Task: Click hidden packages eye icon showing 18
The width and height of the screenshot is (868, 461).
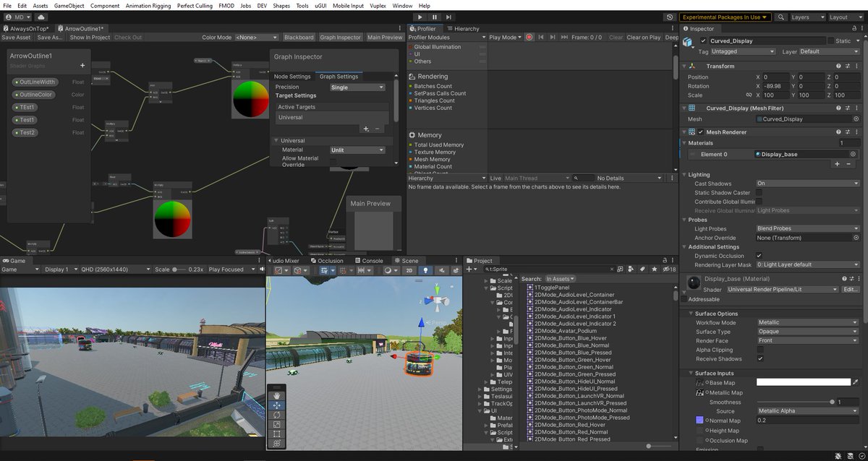Action: (669, 270)
